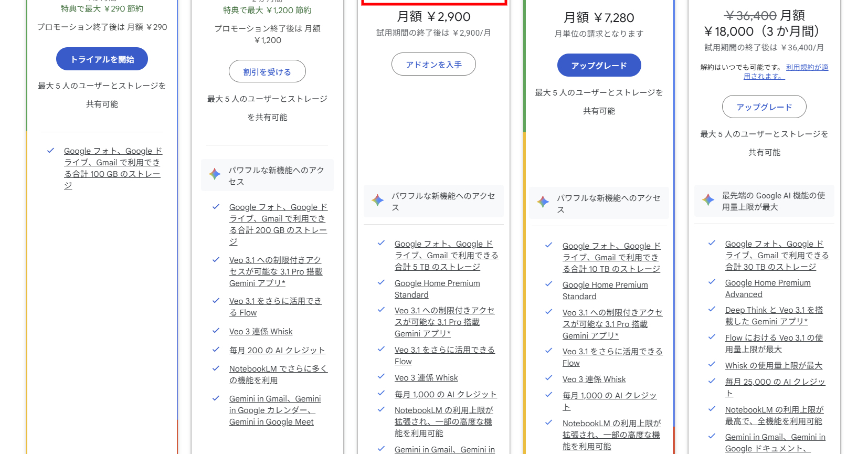Screen dimensions: 868x454
Task: Open the Google Home Premium Advanced link
Action: pyautogui.click(x=767, y=289)
